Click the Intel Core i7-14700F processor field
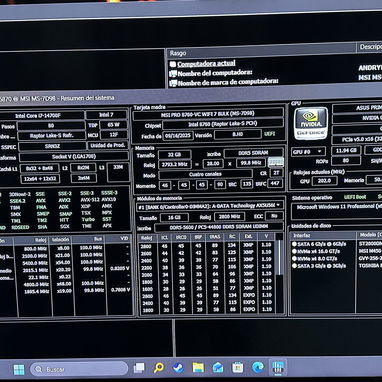382x382 pixels. 42,116
